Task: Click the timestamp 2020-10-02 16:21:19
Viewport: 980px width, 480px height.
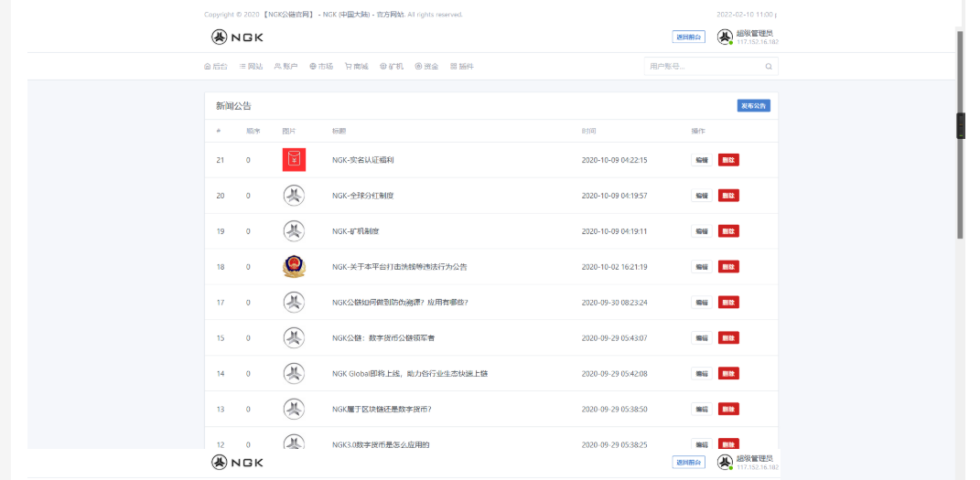Action: coord(614,267)
